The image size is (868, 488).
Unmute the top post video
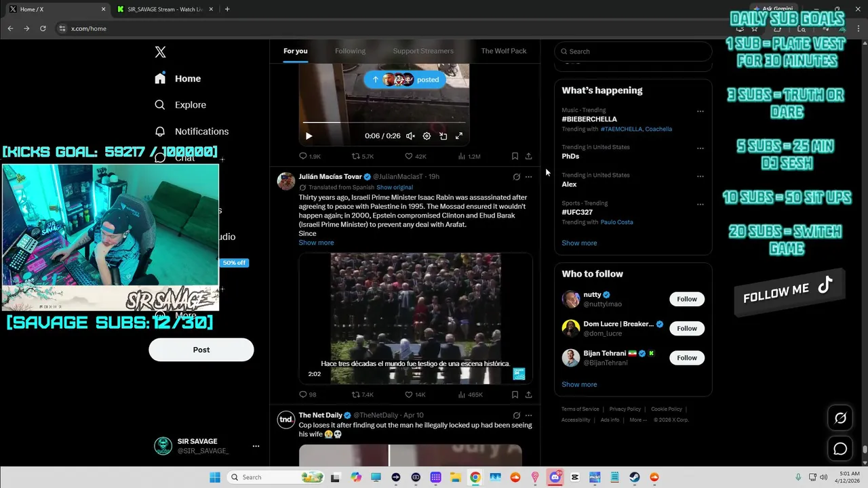coord(410,136)
